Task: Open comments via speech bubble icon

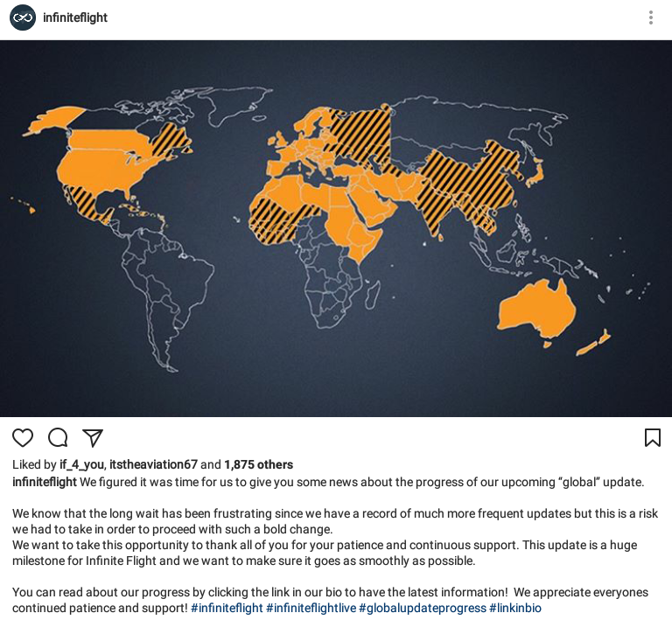Action: pos(58,438)
